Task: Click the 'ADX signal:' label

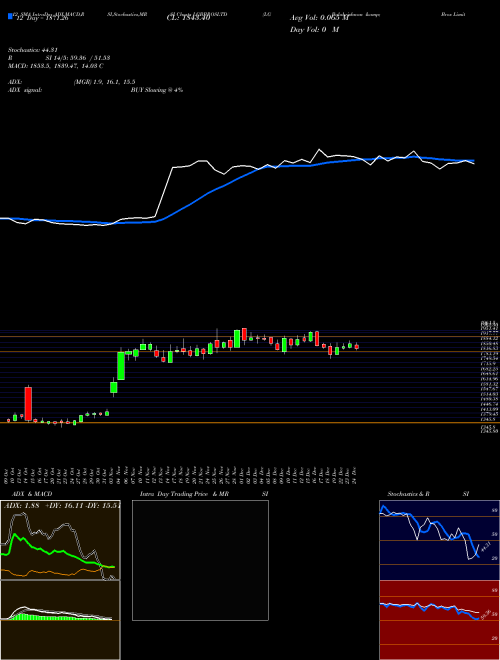Action: pyautogui.click(x=25, y=90)
